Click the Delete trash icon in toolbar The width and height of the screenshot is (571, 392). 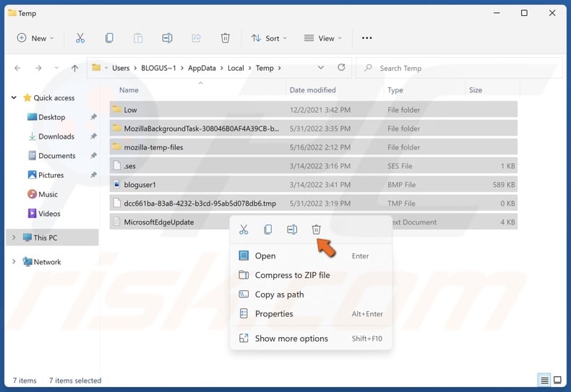click(x=226, y=38)
